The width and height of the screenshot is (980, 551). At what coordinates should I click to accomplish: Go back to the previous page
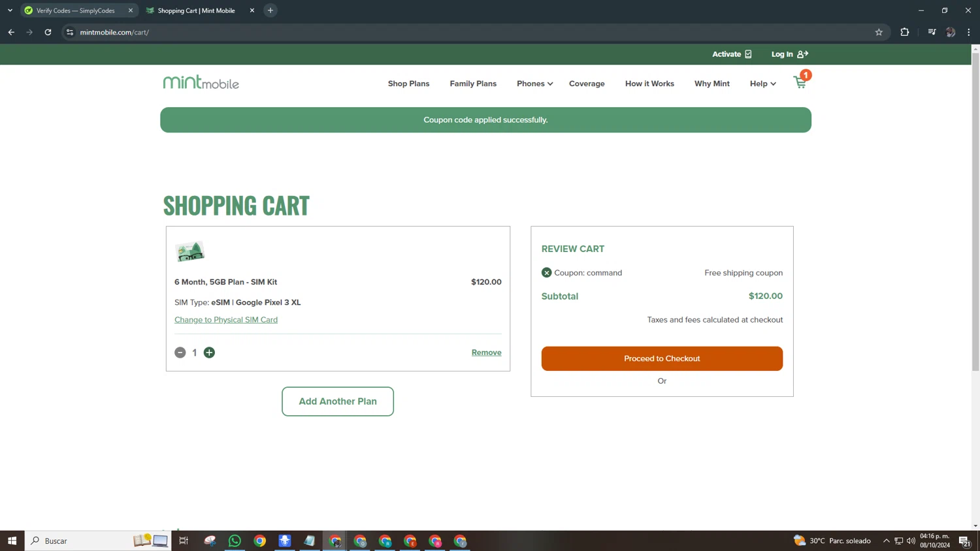(x=11, y=32)
